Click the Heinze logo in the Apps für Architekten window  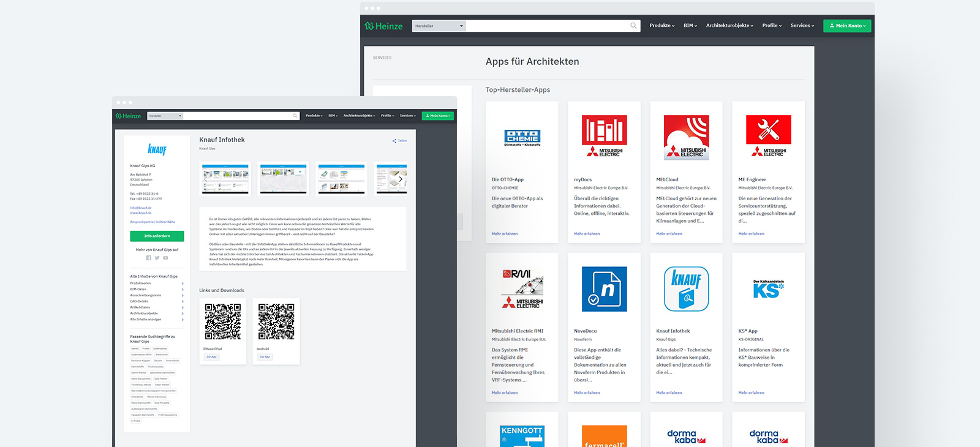coord(383,26)
